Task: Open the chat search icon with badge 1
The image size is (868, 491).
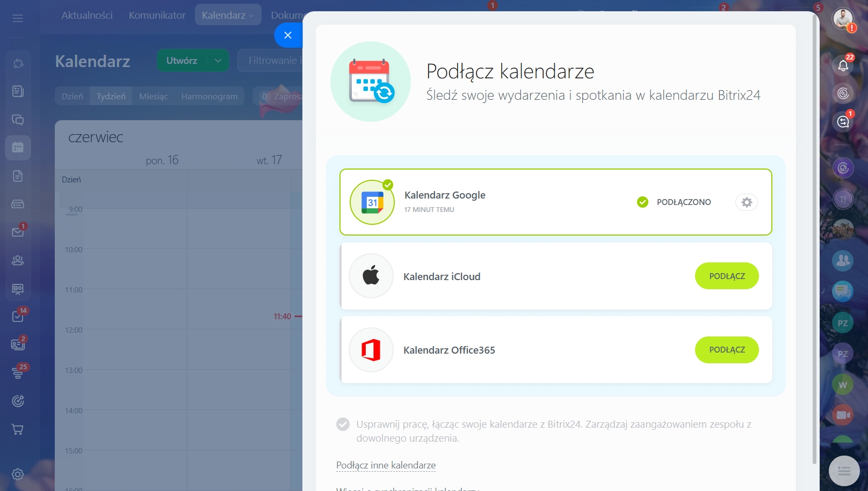Action: (x=843, y=122)
